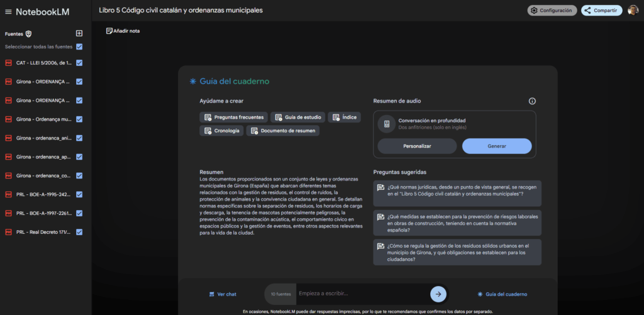The image size is (644, 315).
Task: Open source PRL - Real Decreto 171/...
Action: coord(43,232)
